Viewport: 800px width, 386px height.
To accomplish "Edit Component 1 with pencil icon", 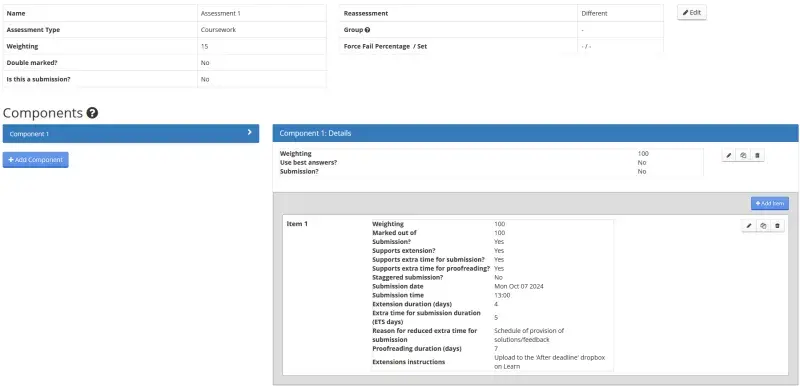I will tap(729, 156).
